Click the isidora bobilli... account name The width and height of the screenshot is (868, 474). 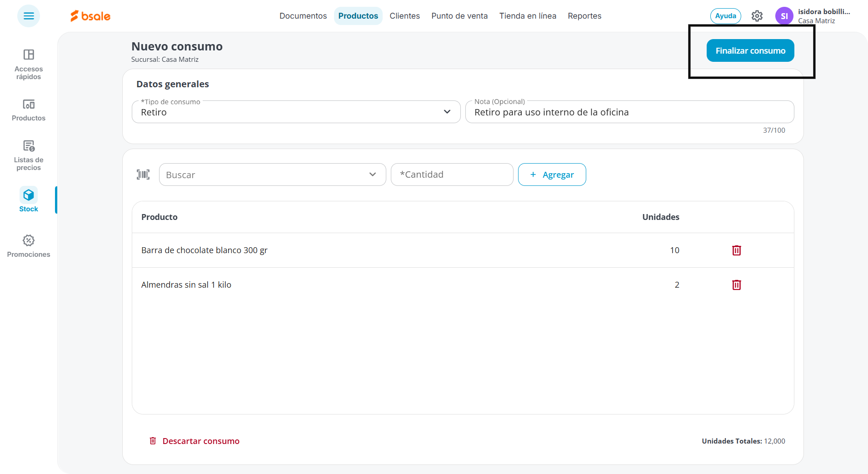point(823,12)
